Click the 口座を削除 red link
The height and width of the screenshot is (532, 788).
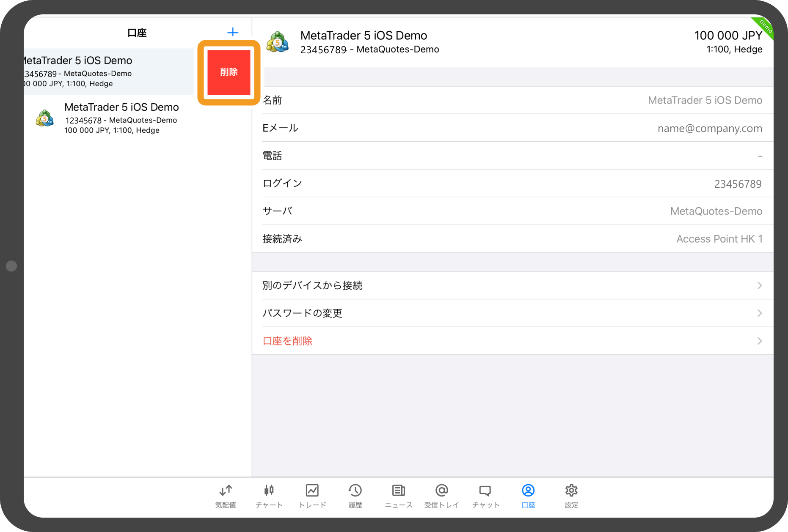coord(287,341)
